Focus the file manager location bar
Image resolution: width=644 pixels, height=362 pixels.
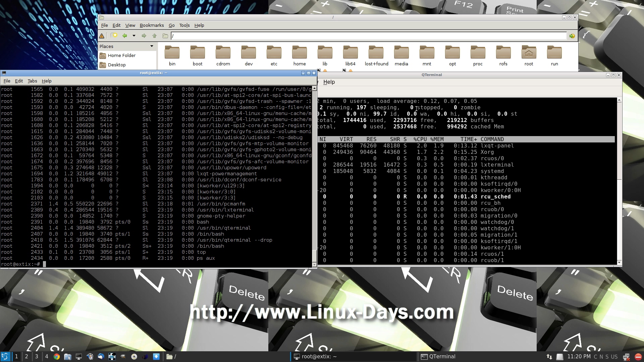point(368,36)
